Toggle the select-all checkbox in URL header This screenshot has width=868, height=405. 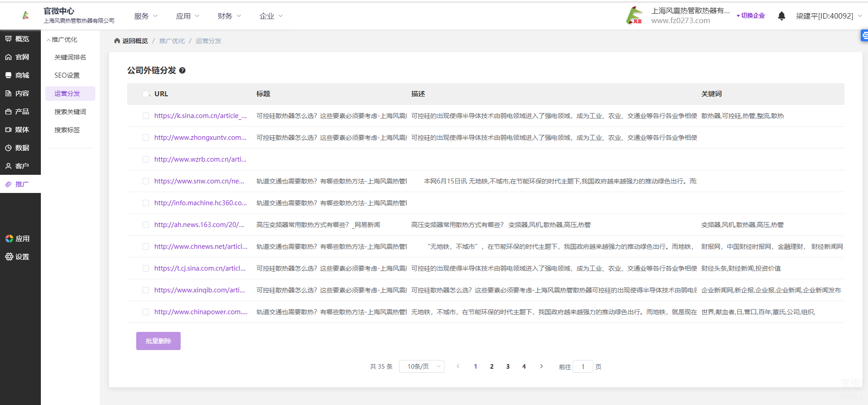click(146, 94)
